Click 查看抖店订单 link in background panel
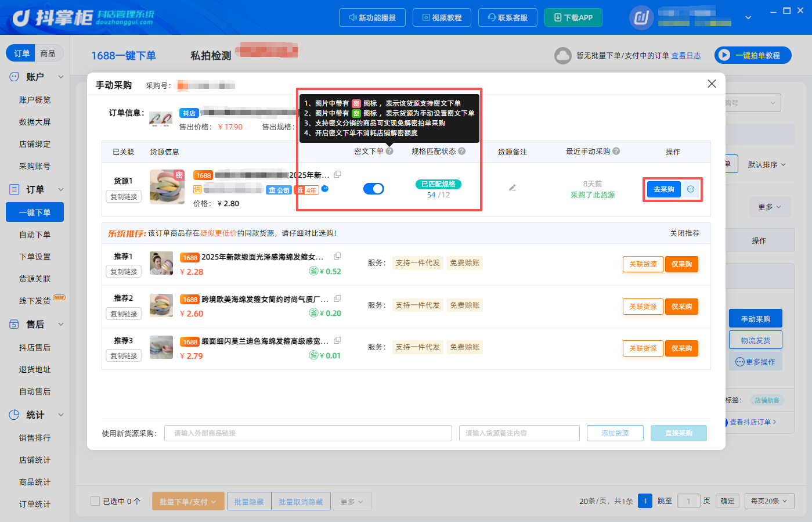Image resolution: width=812 pixels, height=522 pixels. 753,422
